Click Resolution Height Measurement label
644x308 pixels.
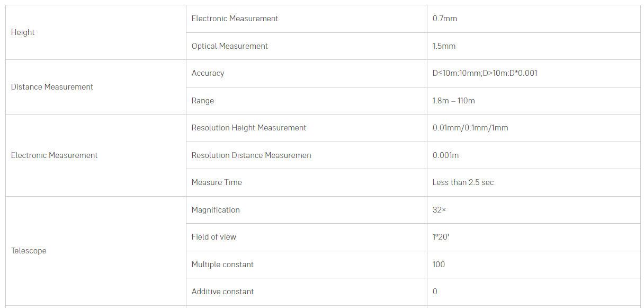pos(249,128)
